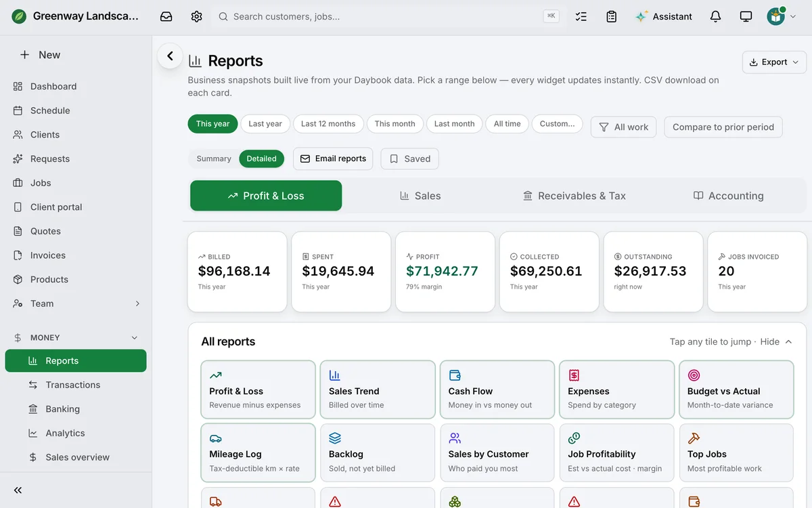The height and width of the screenshot is (508, 812).
Task: Switch to the Accounting tab
Action: click(729, 196)
